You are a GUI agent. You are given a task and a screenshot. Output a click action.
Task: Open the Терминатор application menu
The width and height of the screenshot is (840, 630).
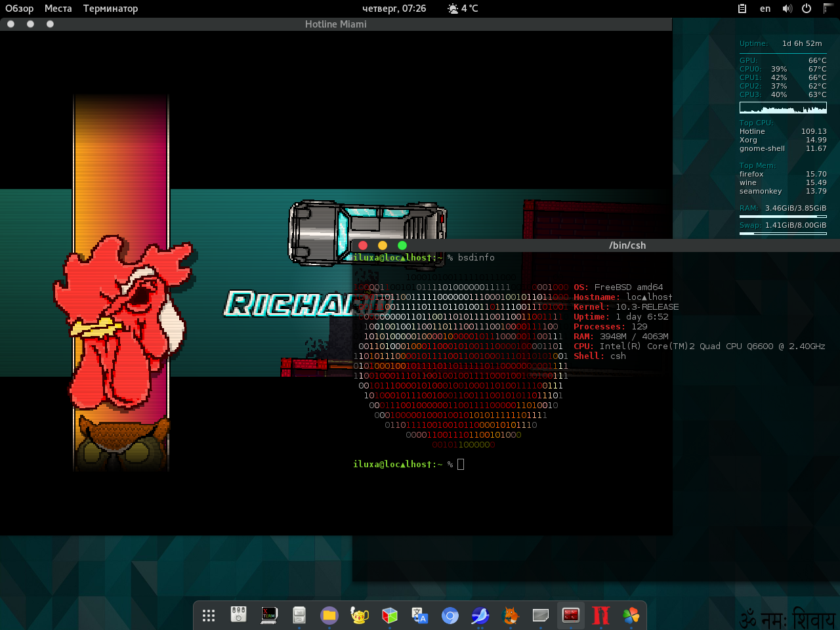pyautogui.click(x=110, y=9)
